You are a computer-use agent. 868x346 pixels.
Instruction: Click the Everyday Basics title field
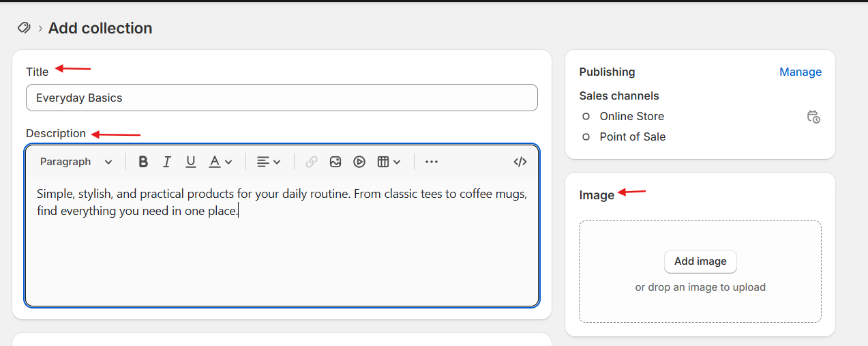[282, 98]
